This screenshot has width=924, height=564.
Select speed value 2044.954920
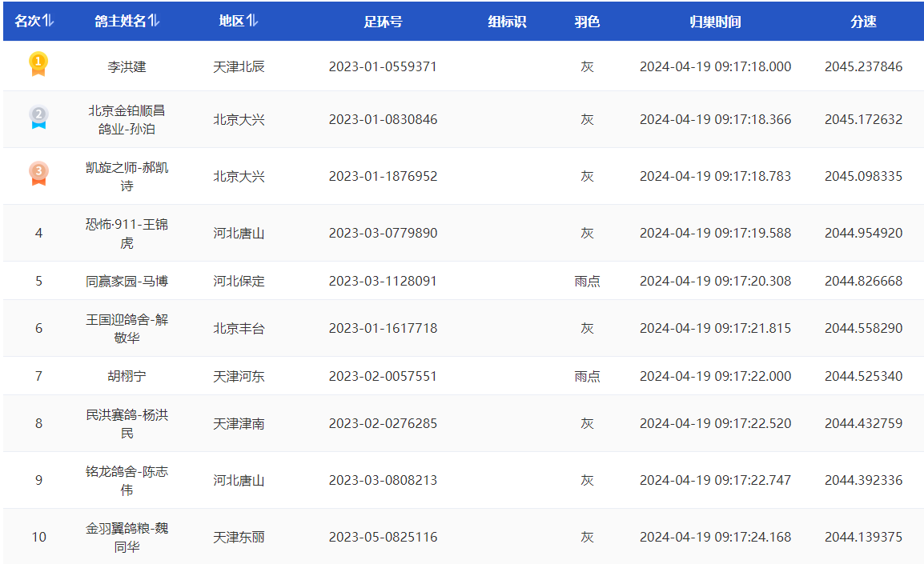point(863,233)
